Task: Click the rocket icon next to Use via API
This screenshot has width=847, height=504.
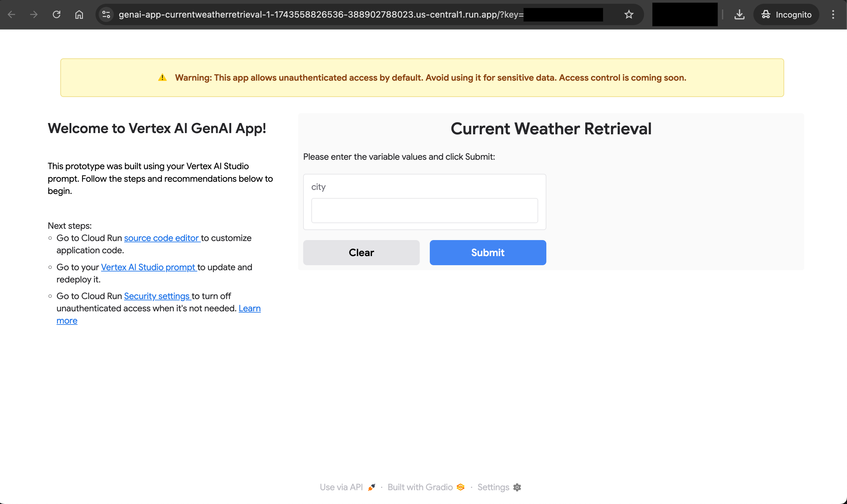Action: coord(371,487)
